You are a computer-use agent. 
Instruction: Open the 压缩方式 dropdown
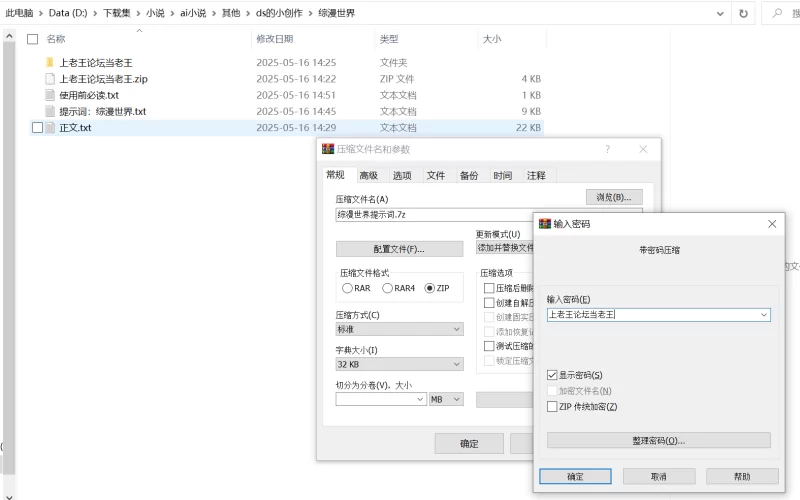tap(457, 329)
